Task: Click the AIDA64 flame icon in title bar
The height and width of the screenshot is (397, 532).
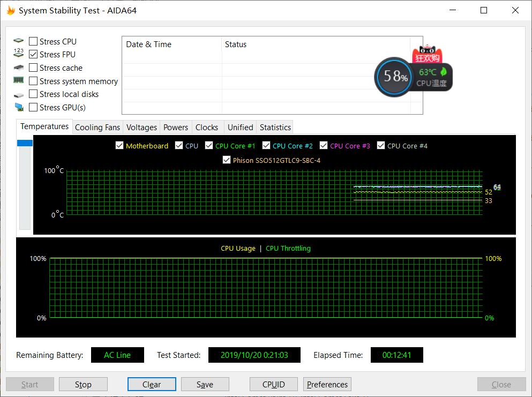Action: (10, 10)
